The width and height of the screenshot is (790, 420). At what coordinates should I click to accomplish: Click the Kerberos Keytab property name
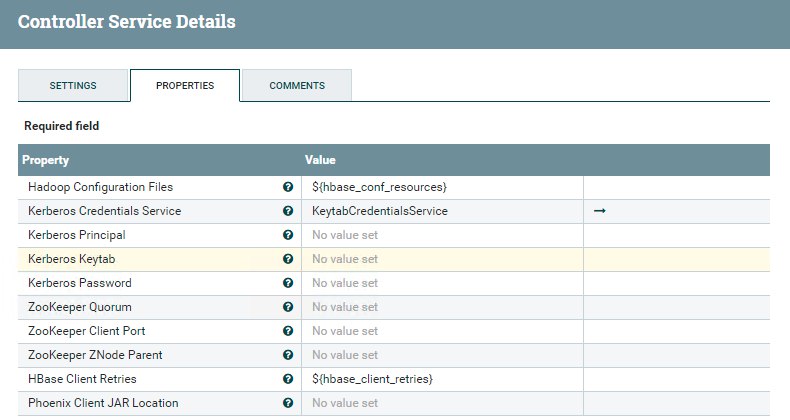(x=72, y=259)
